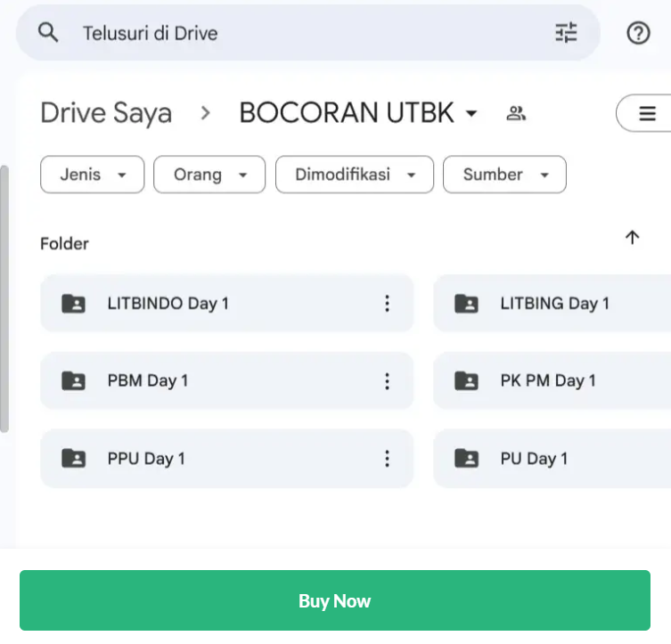
Task: Open the BOCORAN UTBK folder dropdown arrow
Action: 471,114
